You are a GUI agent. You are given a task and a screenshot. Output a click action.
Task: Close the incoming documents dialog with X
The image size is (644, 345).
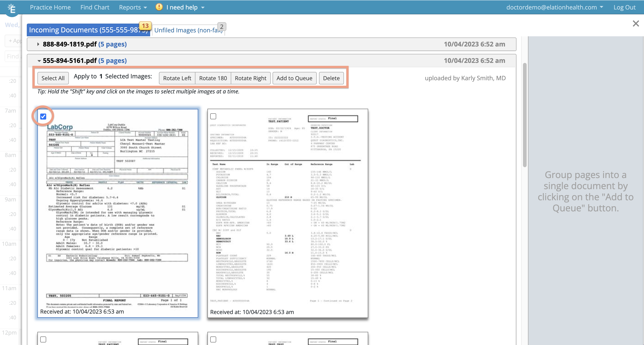tap(635, 24)
